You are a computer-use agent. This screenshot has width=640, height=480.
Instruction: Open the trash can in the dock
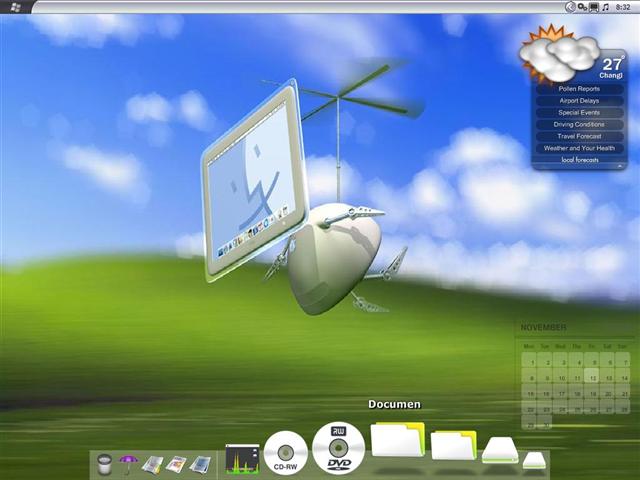click(x=104, y=464)
